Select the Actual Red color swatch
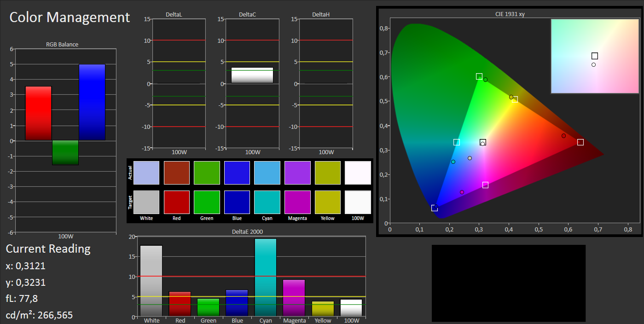Viewport: 644px width, 324px height. coord(177,173)
